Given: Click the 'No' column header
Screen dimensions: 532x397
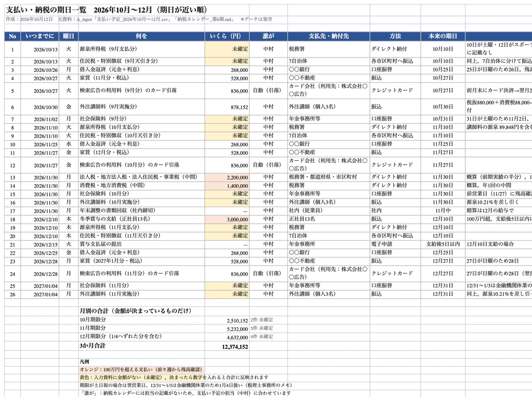Looking at the screenshot, I should (x=12, y=36).
